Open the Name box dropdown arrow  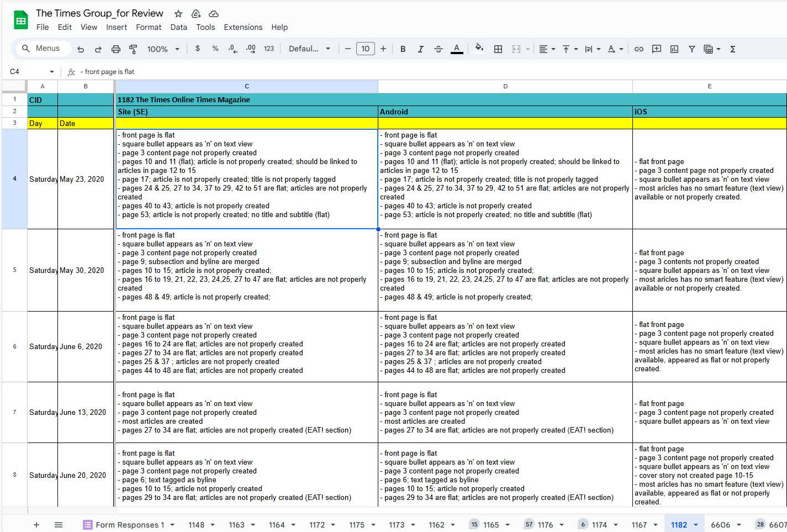pos(52,72)
